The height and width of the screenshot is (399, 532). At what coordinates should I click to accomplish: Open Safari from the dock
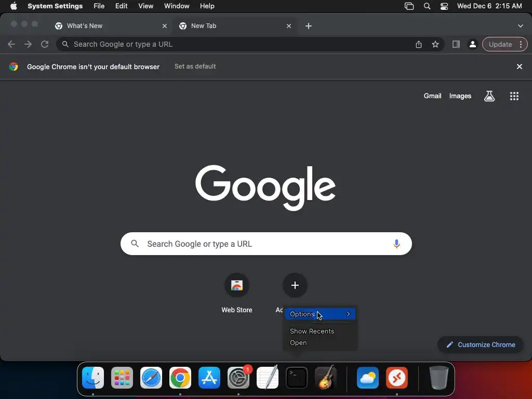coord(151,378)
